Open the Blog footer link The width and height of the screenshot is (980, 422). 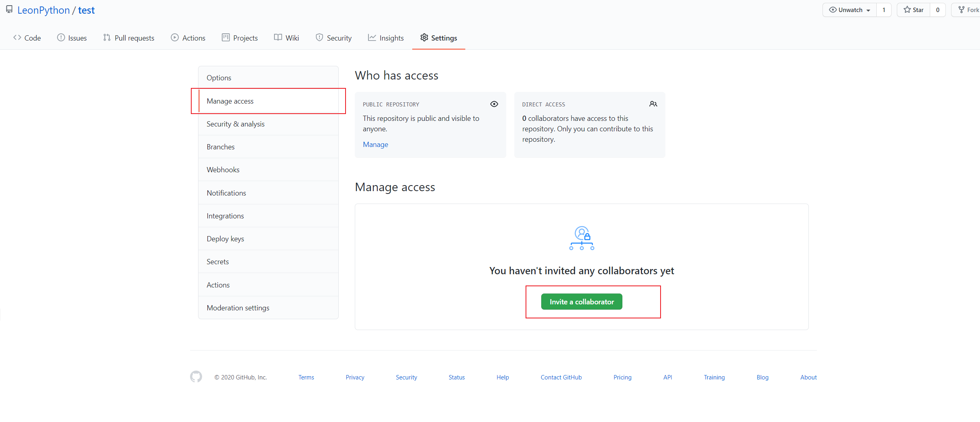coord(763,377)
